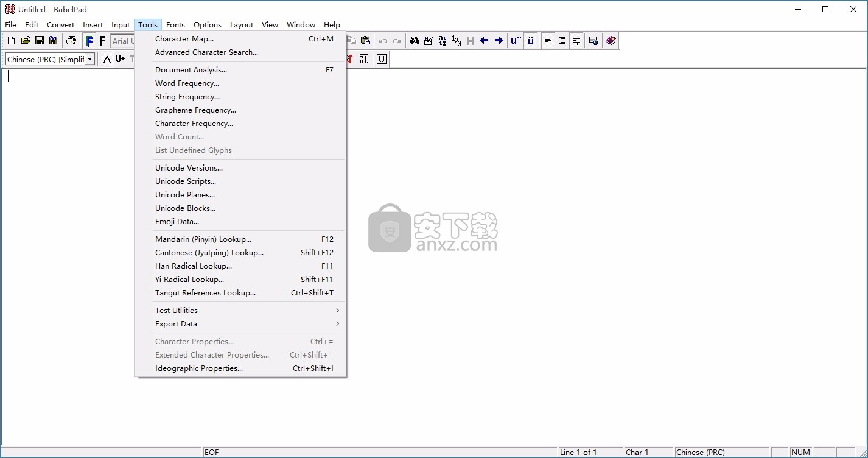Click the Paste clipboard icon
The height and width of the screenshot is (458, 868).
(365, 41)
